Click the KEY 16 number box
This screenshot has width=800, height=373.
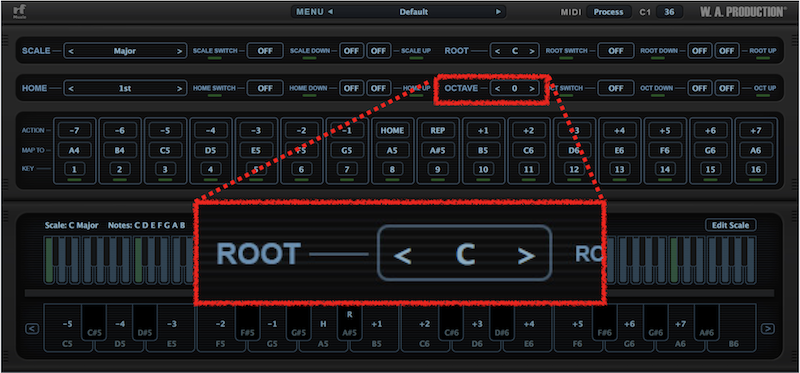(756, 169)
